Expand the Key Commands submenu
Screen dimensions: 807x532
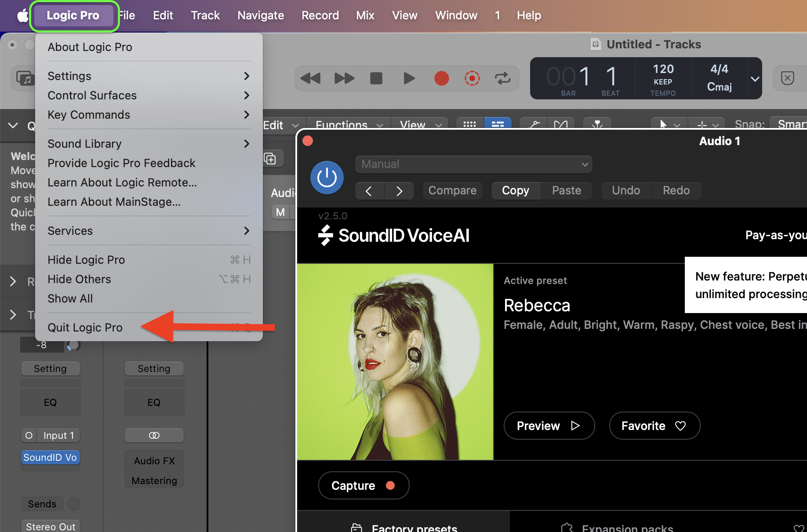[149, 115]
